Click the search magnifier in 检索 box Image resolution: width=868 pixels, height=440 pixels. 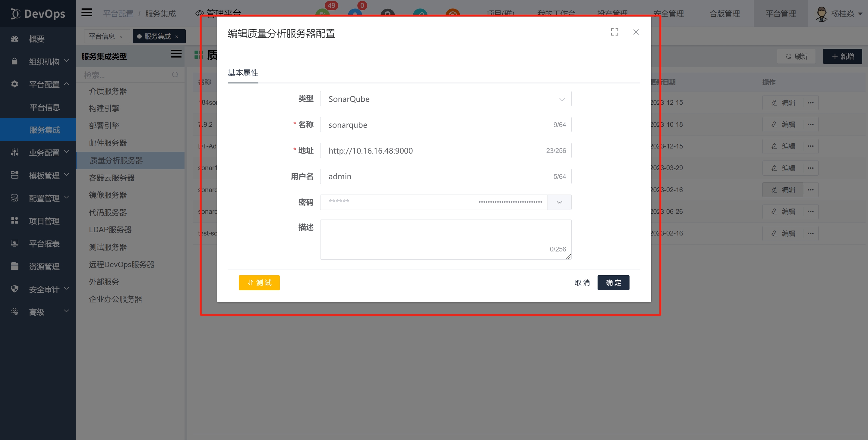[175, 75]
